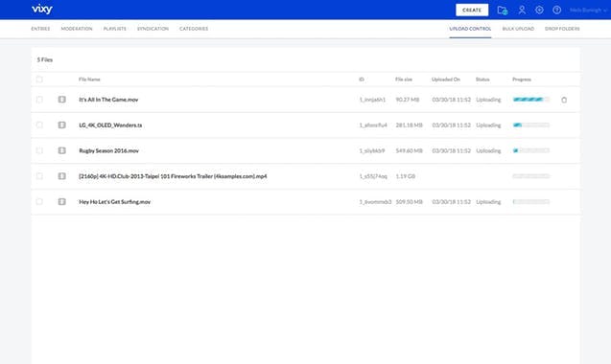Go to the Entries tab
The height and width of the screenshot is (364, 611).
pos(40,29)
